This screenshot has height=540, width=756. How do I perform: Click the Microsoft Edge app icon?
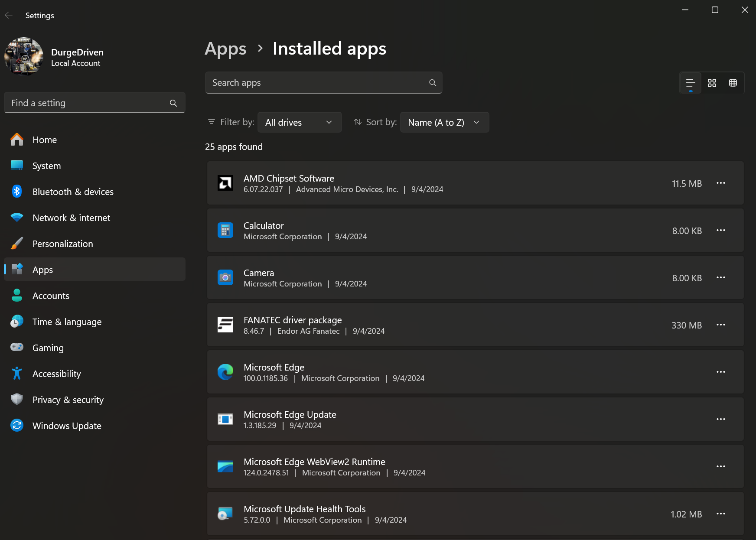coord(225,372)
